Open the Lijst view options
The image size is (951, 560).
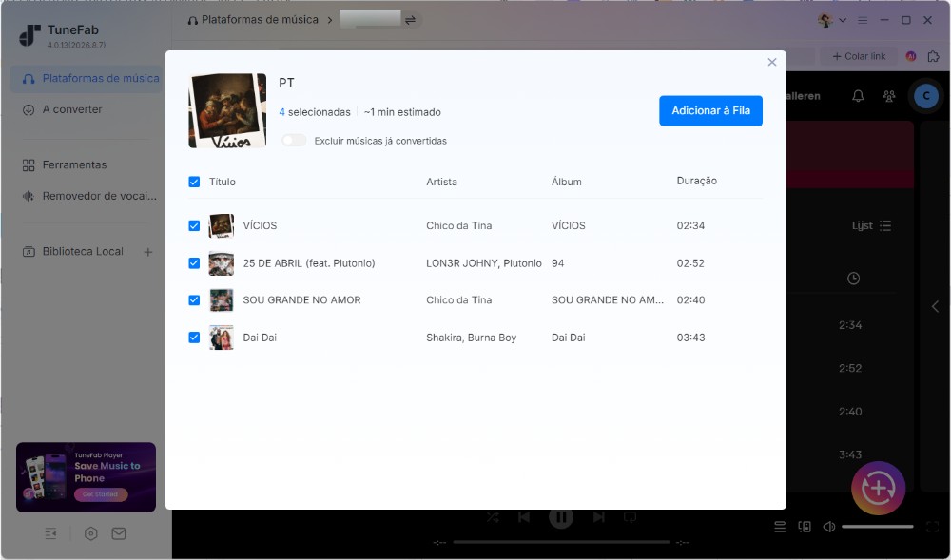(x=871, y=225)
